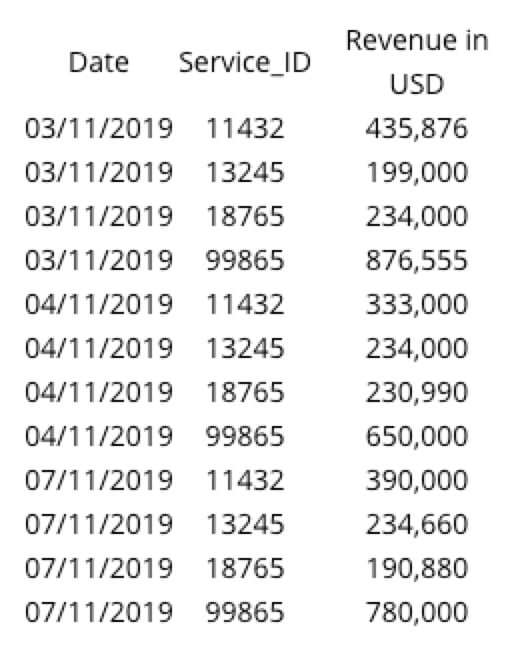Viewport: 530px width, 654px height.
Task: Select the revenue cell 390,000
Action: point(417,480)
